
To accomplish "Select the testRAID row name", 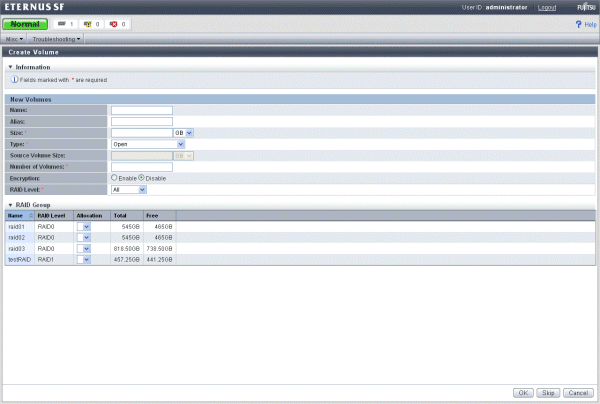I will (x=20, y=260).
